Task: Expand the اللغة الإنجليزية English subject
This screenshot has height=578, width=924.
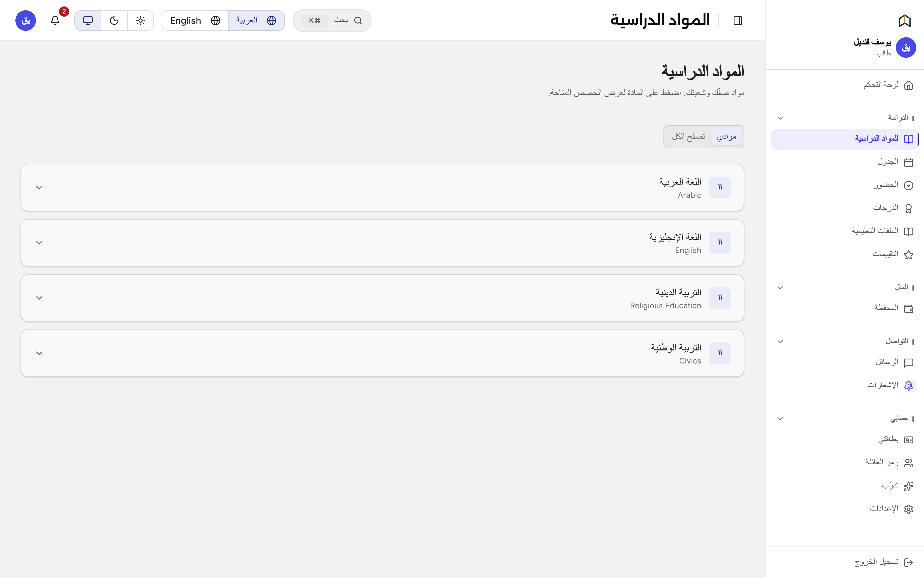Action: coord(382,243)
